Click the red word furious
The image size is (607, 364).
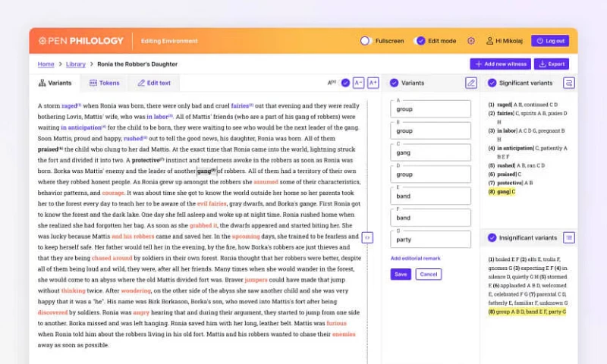click(x=336, y=323)
